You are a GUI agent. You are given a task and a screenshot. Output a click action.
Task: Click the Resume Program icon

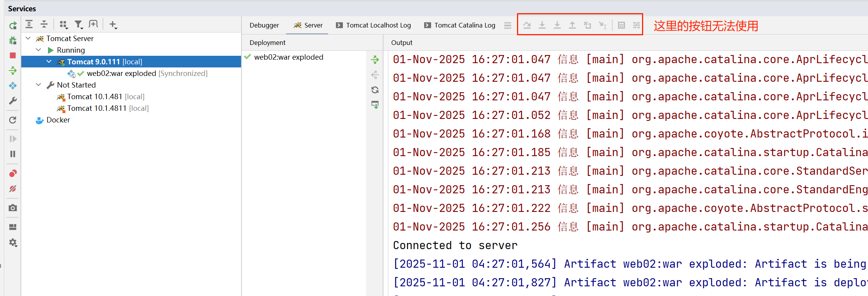tap(13, 139)
